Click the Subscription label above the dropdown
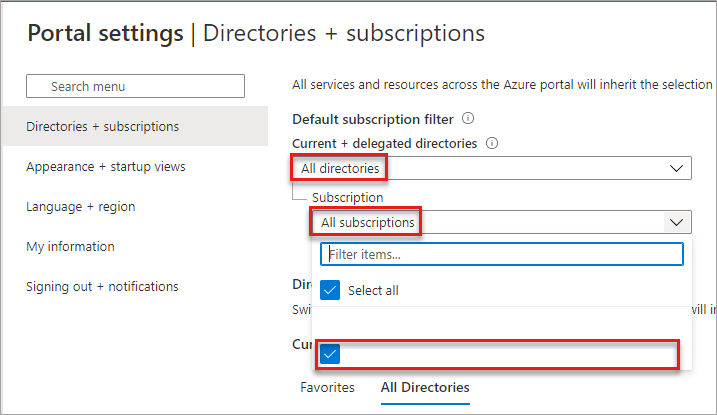The height and width of the screenshot is (415, 717). pos(347,198)
